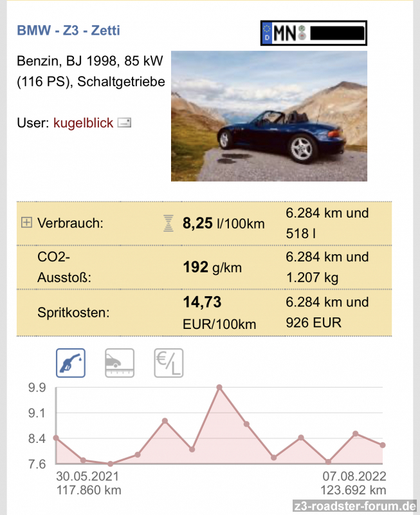Show the euro per liter price chart
Screen dimensions: 420x515
(169, 363)
